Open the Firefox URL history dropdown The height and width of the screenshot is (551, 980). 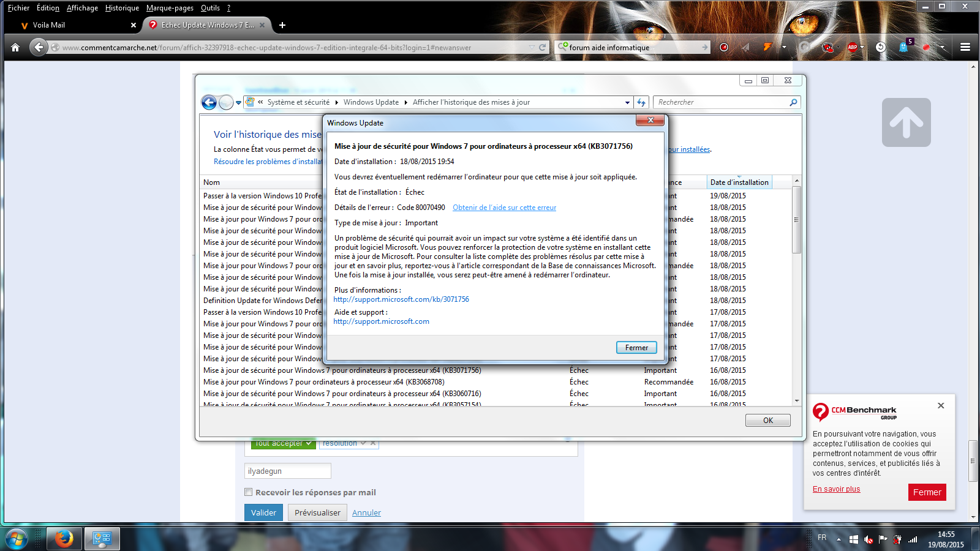point(532,47)
